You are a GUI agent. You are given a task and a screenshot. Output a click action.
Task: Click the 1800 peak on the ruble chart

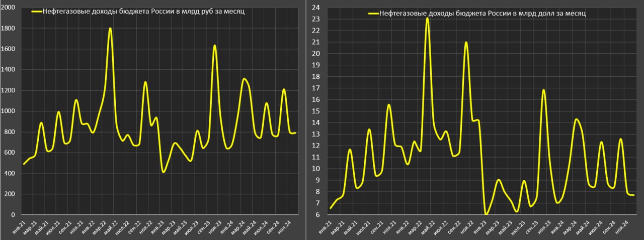(110, 29)
